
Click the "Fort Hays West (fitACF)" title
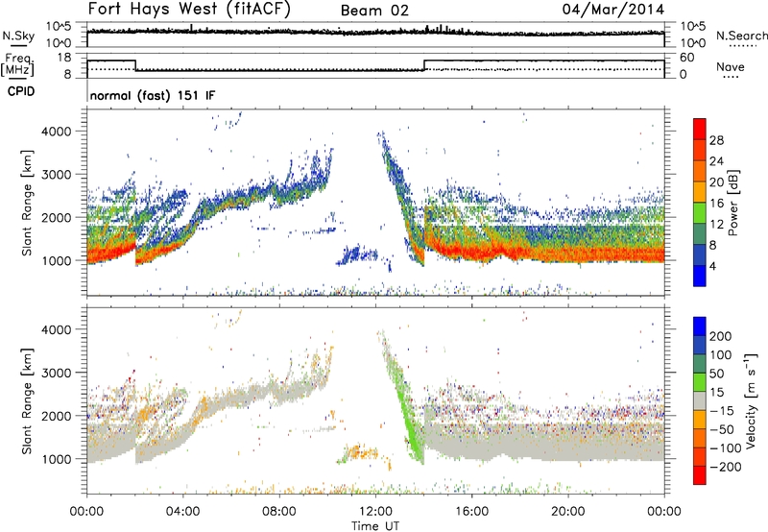point(189,10)
